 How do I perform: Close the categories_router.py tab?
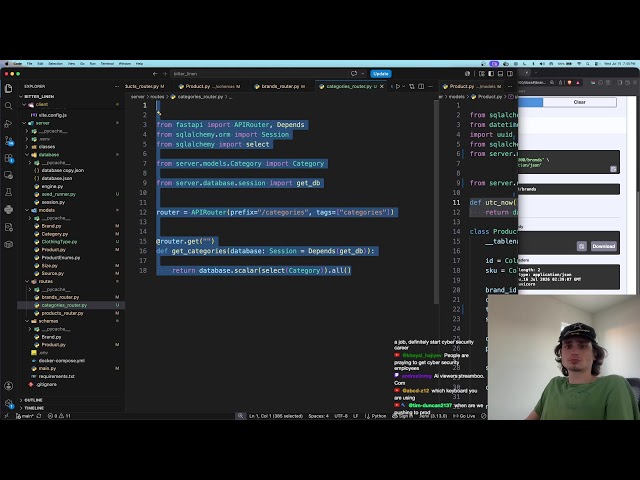(382, 86)
